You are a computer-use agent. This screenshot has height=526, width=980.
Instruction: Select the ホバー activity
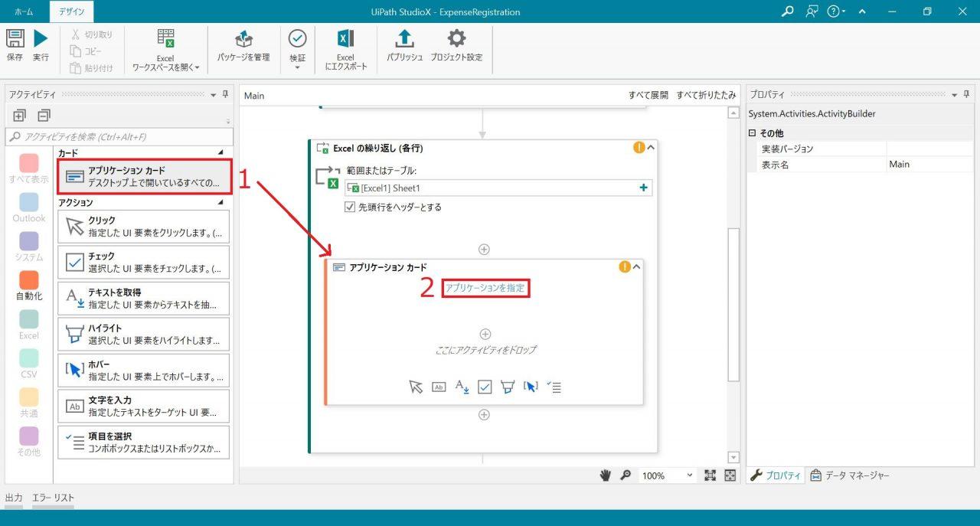pos(144,370)
